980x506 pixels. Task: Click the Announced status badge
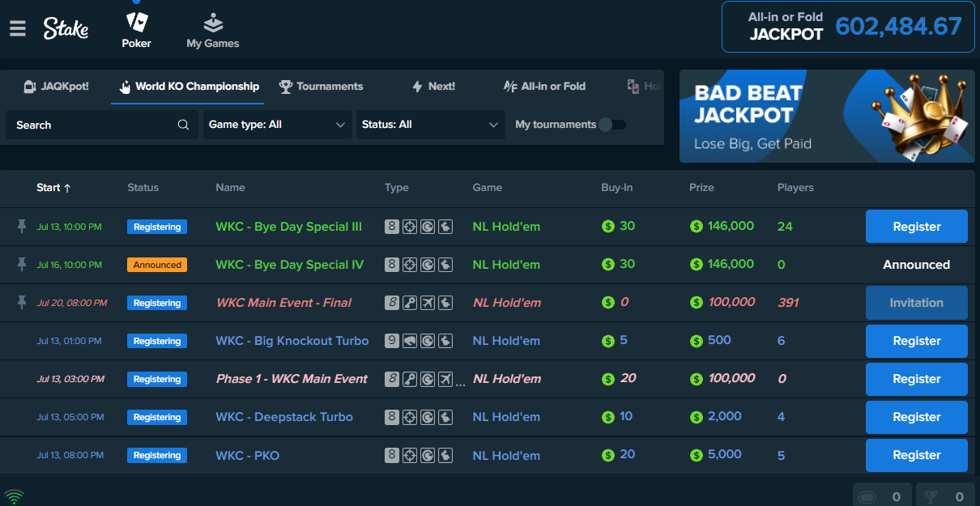[157, 265]
